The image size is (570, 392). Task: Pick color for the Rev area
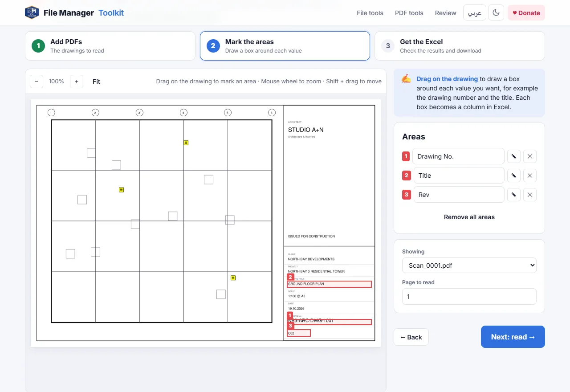pyautogui.click(x=514, y=195)
